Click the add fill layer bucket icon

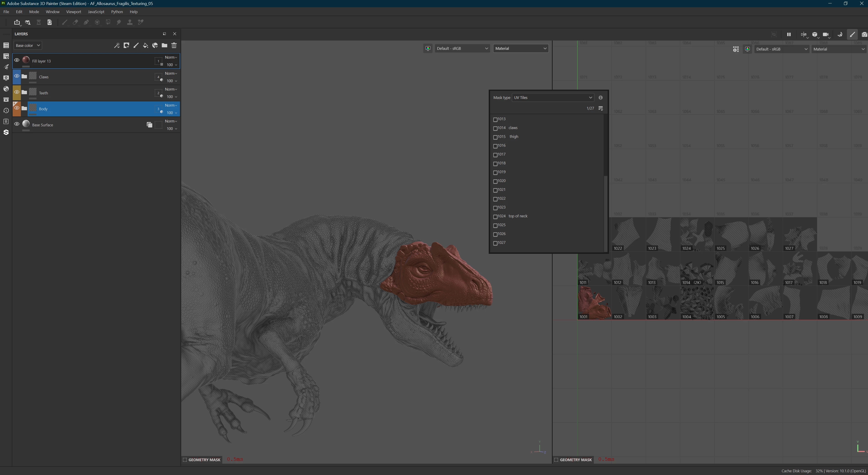(x=145, y=46)
